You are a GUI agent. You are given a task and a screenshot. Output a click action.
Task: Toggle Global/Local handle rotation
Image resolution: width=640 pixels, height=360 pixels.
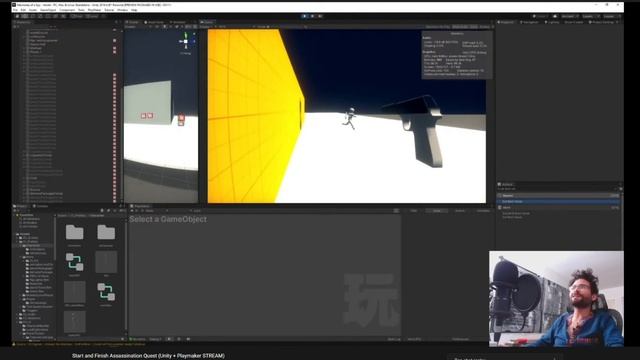tap(92, 16)
